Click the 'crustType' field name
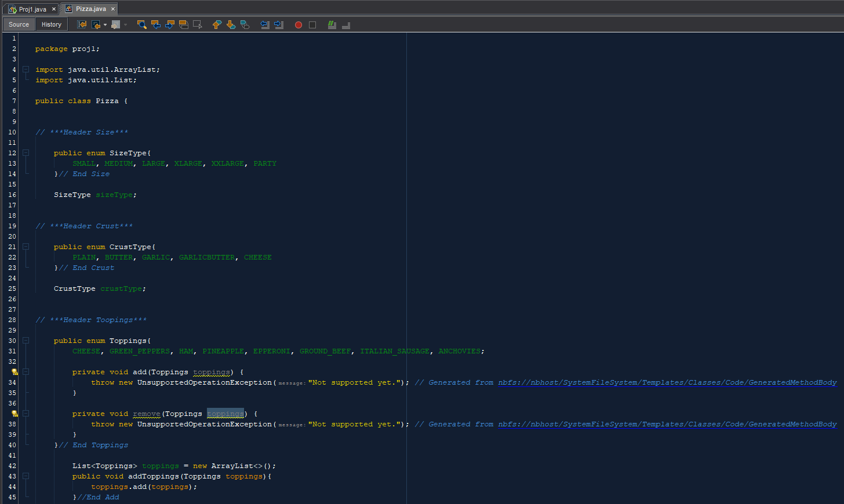Image resolution: width=844 pixels, height=504 pixels. [x=121, y=288]
